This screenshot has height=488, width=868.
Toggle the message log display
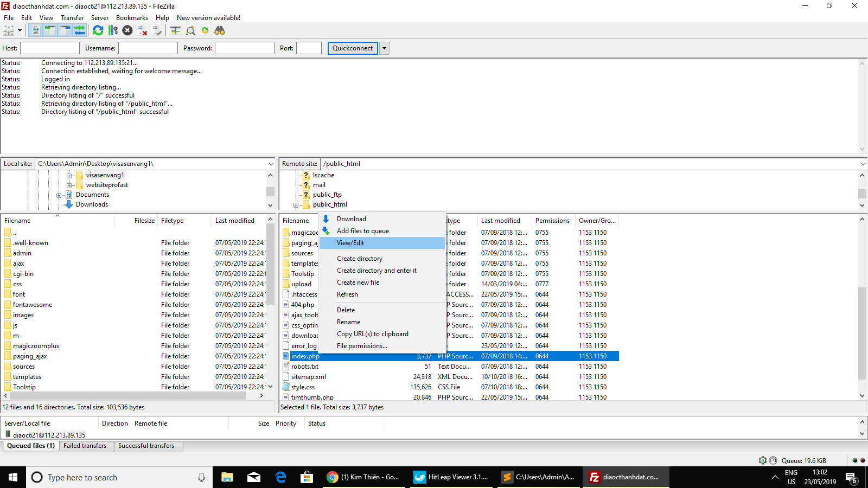click(36, 30)
